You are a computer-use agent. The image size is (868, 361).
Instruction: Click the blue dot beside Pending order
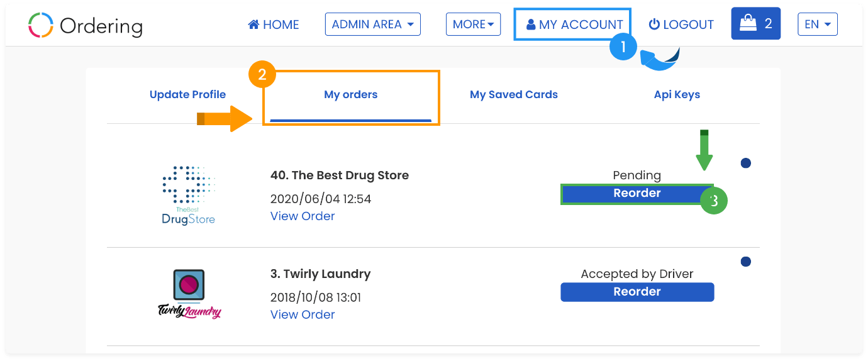pyautogui.click(x=746, y=164)
